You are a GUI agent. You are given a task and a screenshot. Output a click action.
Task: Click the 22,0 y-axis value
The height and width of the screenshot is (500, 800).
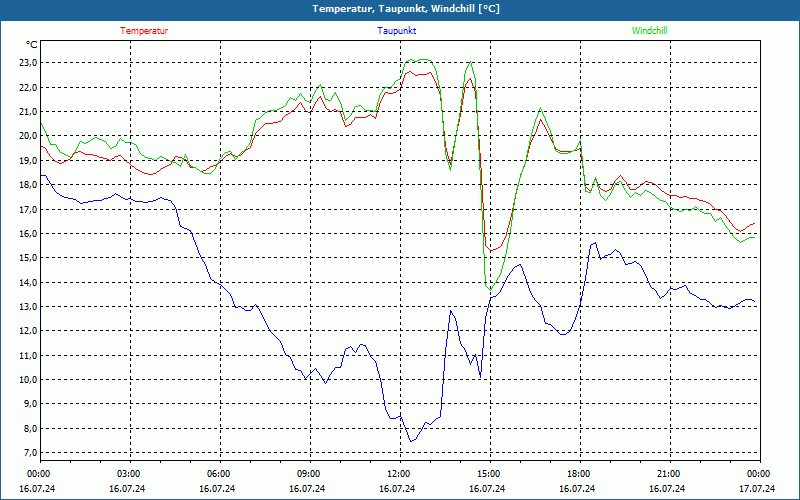pos(28,87)
